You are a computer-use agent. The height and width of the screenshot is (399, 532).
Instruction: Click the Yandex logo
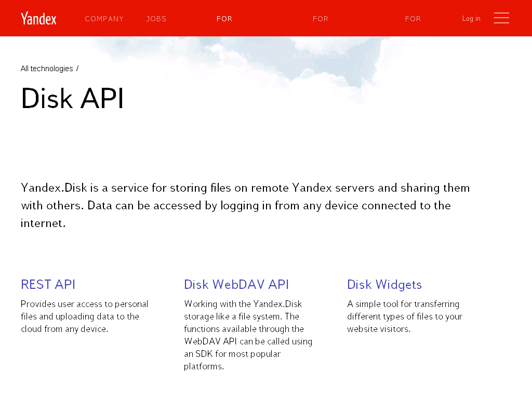[x=38, y=19]
